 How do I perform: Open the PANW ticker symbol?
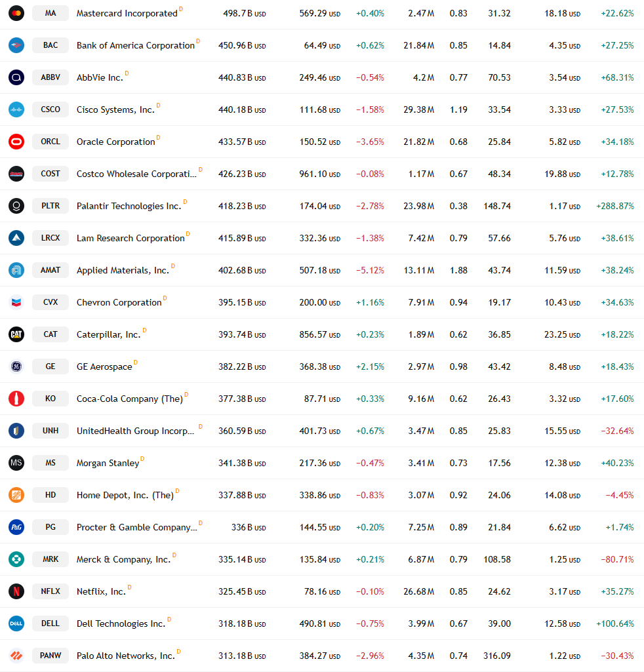tap(50, 656)
